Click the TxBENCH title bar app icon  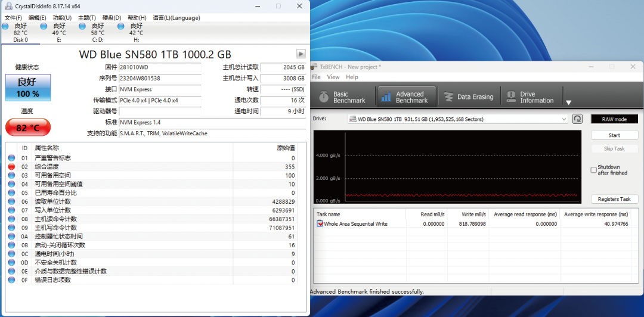click(x=315, y=67)
